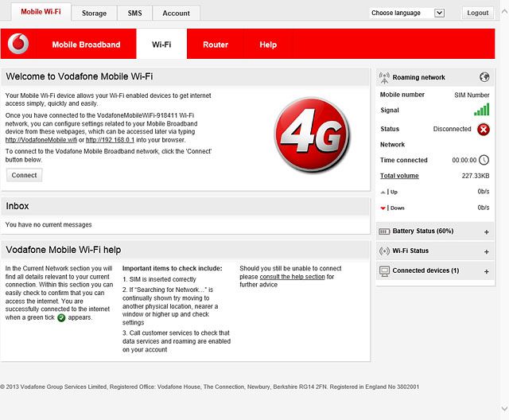
Task: Click the Connected devices (1) label
Action: 425,270
